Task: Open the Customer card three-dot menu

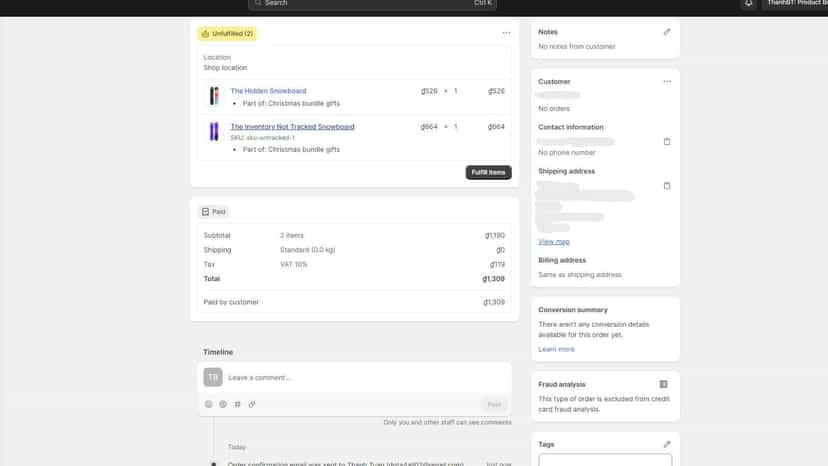Action: point(667,81)
